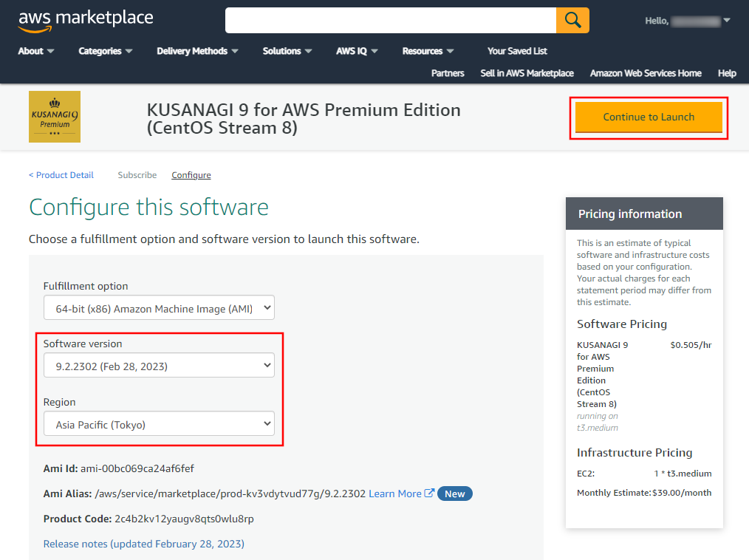Image resolution: width=749 pixels, height=560 pixels.
Task: Click the Monthly Estimate $39.00/month value
Action: 682,493
